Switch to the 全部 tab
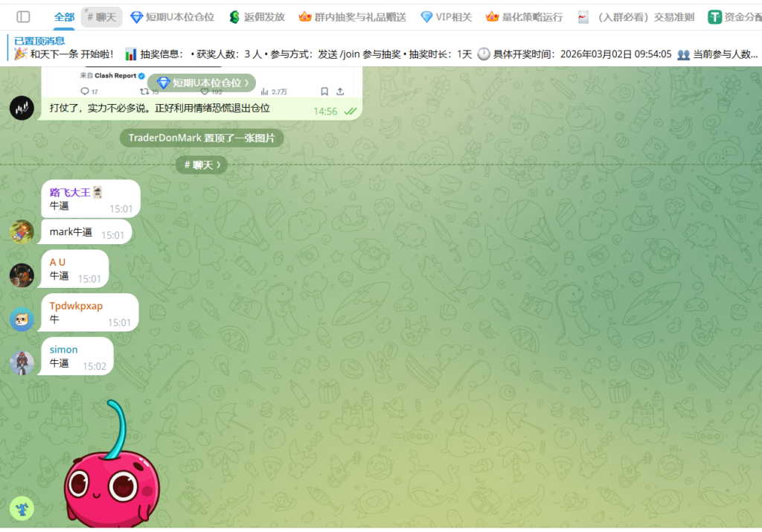 [64, 16]
